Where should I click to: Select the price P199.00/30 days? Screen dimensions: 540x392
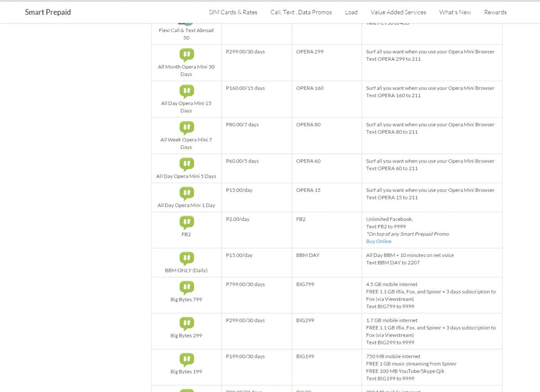coord(245,356)
